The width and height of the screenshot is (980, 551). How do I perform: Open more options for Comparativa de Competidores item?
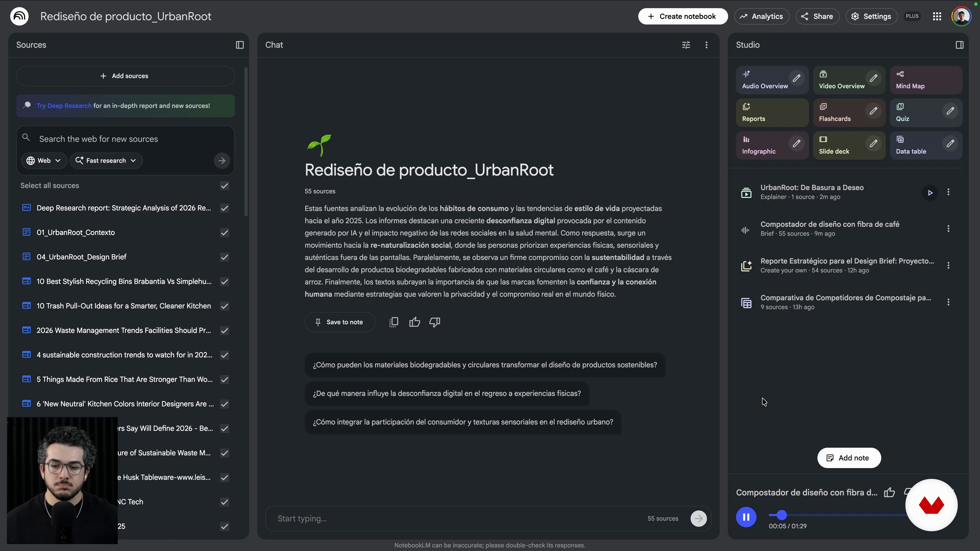(x=948, y=302)
